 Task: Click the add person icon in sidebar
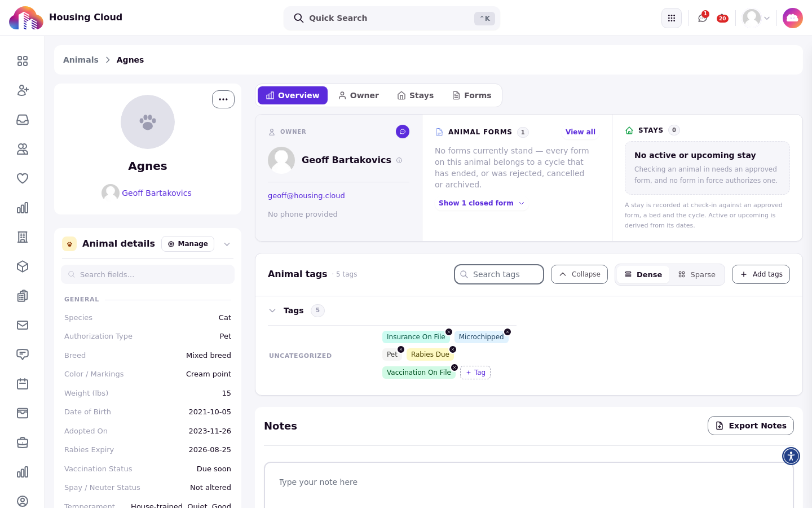[23, 90]
